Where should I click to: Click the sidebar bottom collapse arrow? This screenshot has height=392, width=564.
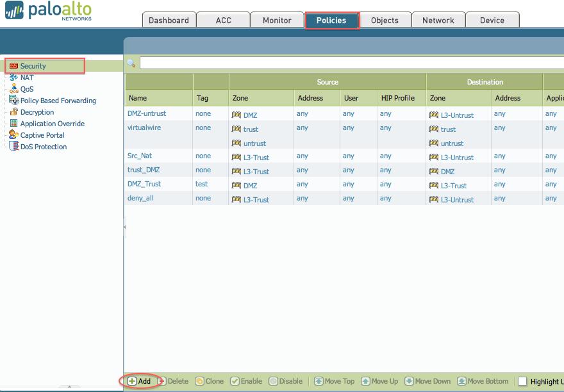click(69, 387)
